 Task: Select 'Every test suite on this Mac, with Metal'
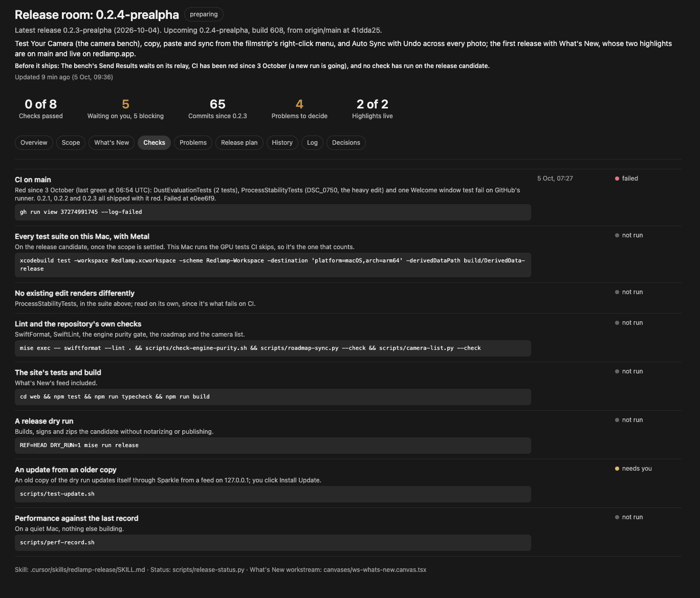tap(82, 236)
